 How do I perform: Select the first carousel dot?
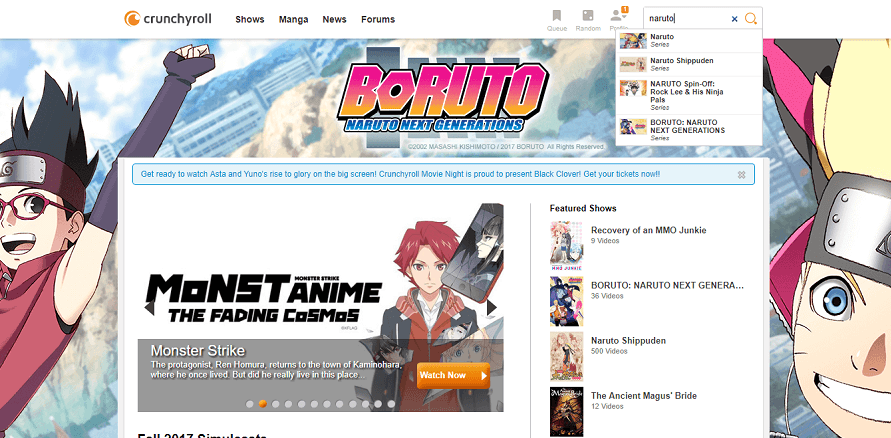pos(249,404)
